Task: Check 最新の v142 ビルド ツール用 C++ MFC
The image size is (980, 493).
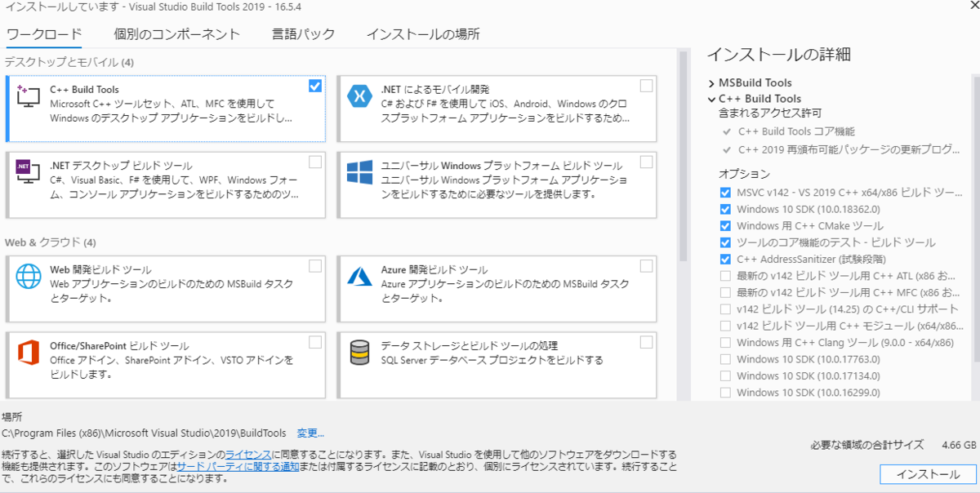Action: point(725,292)
